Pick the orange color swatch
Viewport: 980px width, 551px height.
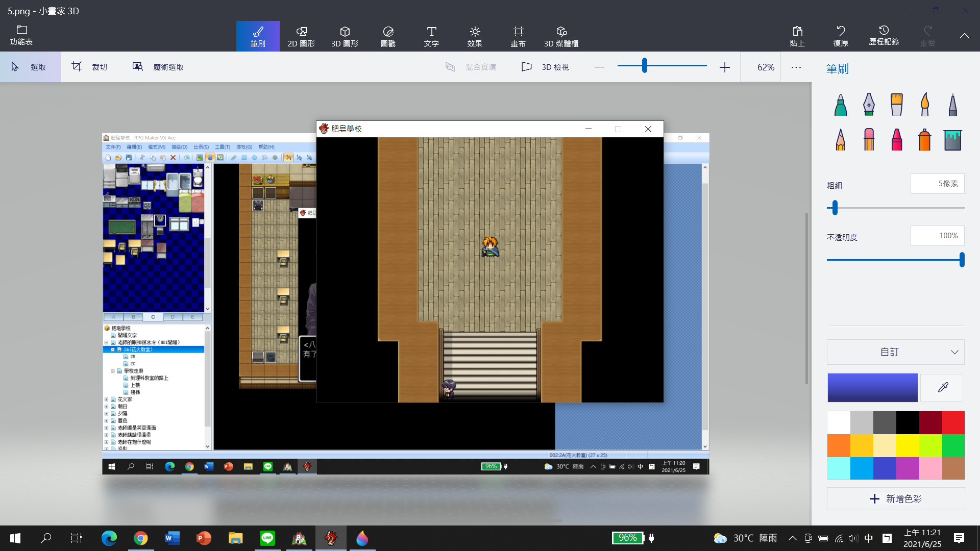(x=839, y=445)
